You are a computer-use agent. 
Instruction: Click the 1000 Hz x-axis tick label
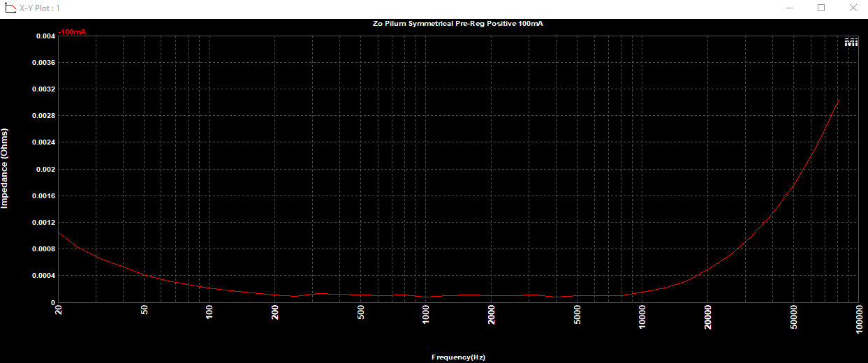click(426, 314)
